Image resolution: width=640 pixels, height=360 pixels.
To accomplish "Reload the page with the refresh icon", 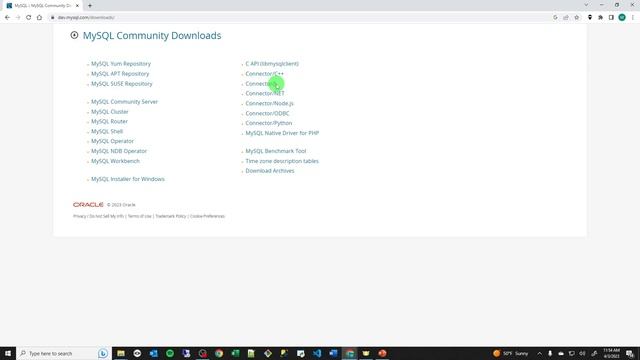I will tap(29, 18).
